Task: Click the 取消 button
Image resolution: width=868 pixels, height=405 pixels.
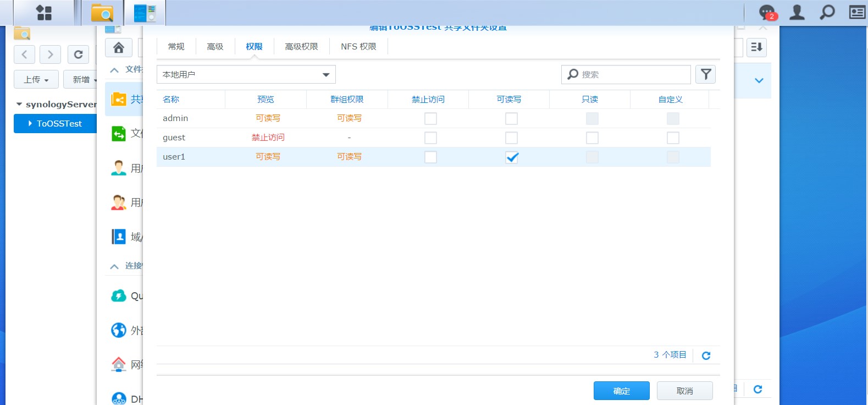Action: (x=685, y=391)
